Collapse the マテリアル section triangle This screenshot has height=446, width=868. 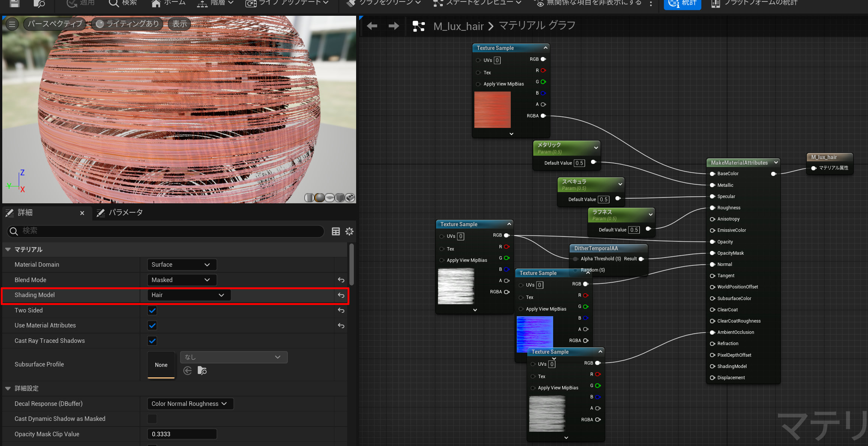[x=8, y=249]
